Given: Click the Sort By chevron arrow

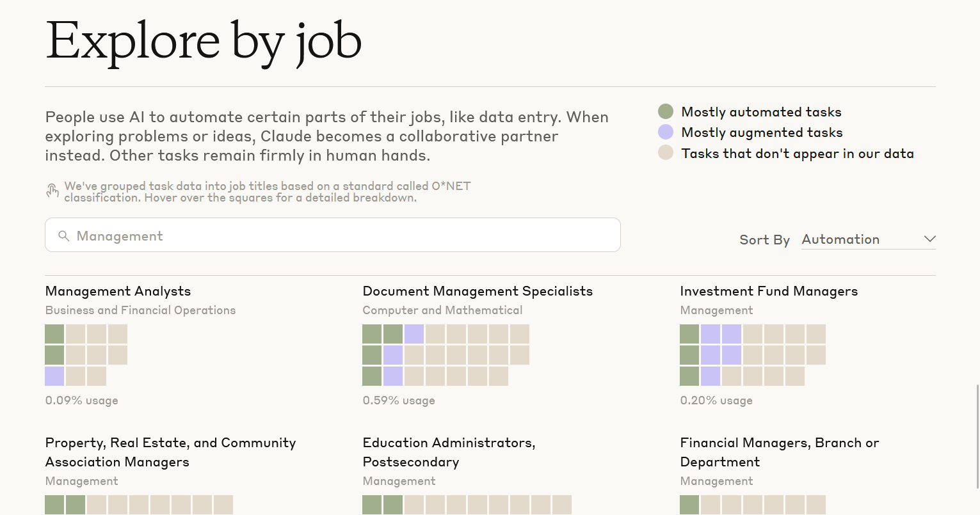Looking at the screenshot, I should tap(929, 239).
